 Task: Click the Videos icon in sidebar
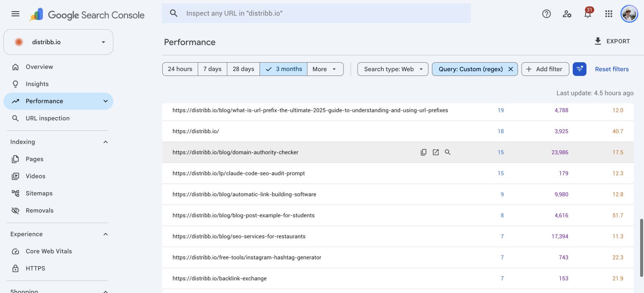point(15,176)
